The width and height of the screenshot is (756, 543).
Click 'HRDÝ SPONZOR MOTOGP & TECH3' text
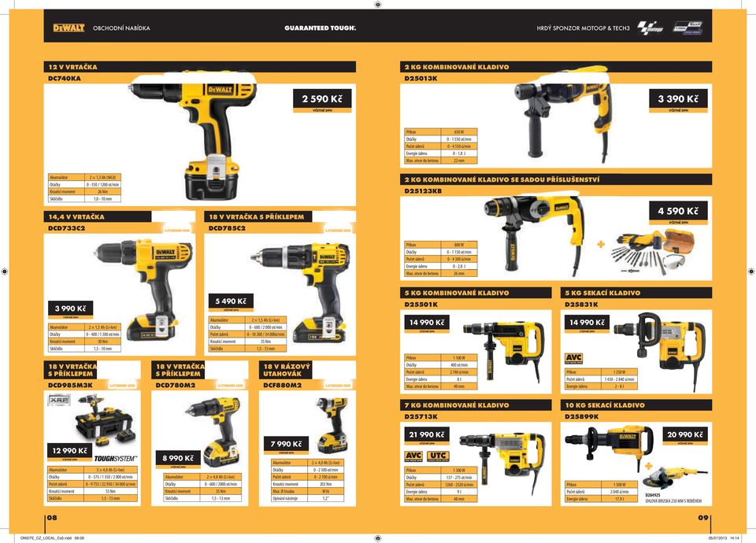(x=583, y=28)
